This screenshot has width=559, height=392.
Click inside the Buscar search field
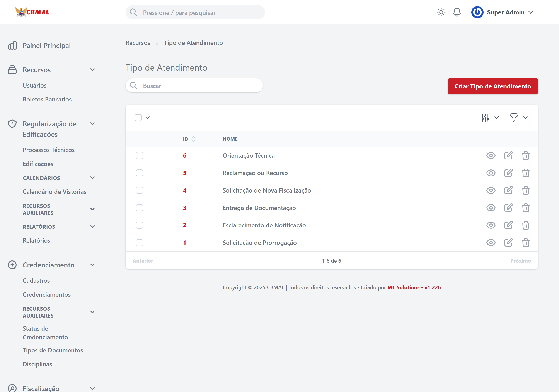tap(194, 86)
